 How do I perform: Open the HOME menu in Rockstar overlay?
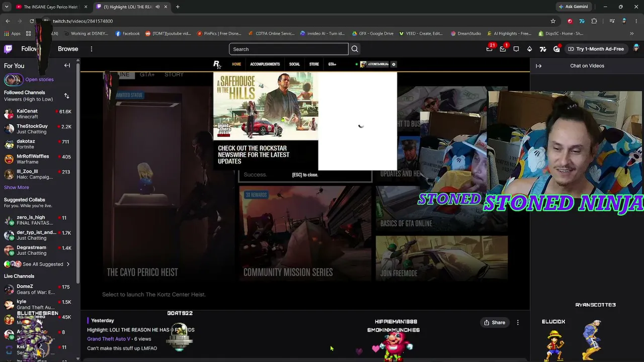[x=236, y=64]
